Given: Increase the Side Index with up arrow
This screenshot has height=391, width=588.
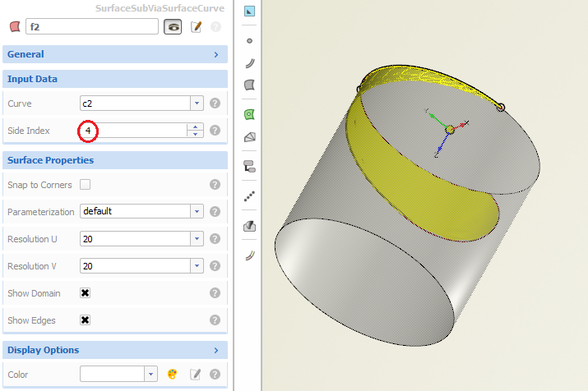Looking at the screenshot, I should [196, 127].
